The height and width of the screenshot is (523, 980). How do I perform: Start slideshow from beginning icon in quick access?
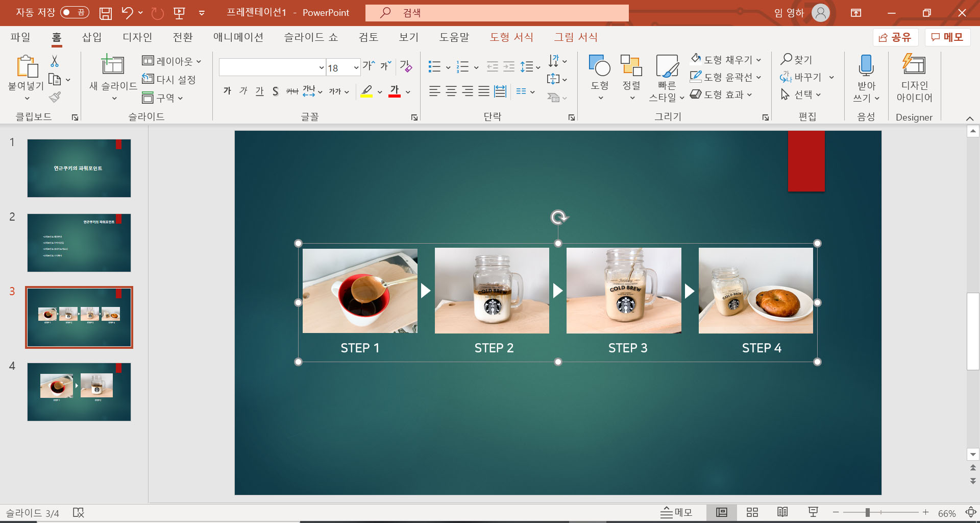point(179,13)
